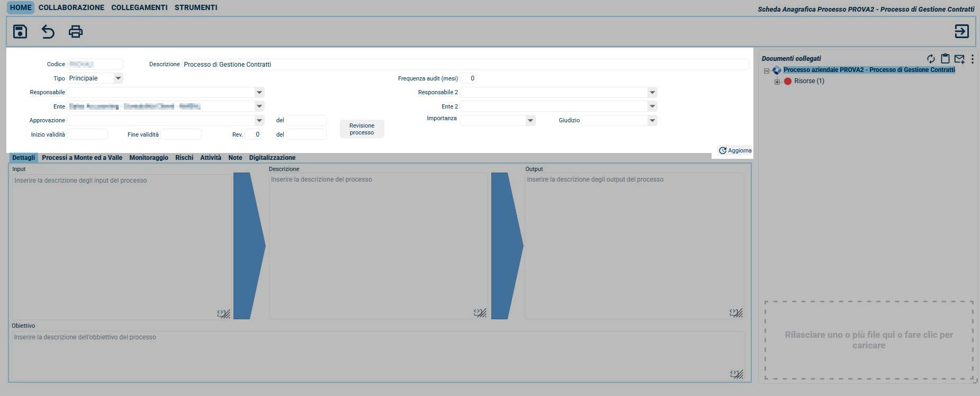Click the Revisione processo button
Viewport: 980px width, 396px height.
click(362, 129)
